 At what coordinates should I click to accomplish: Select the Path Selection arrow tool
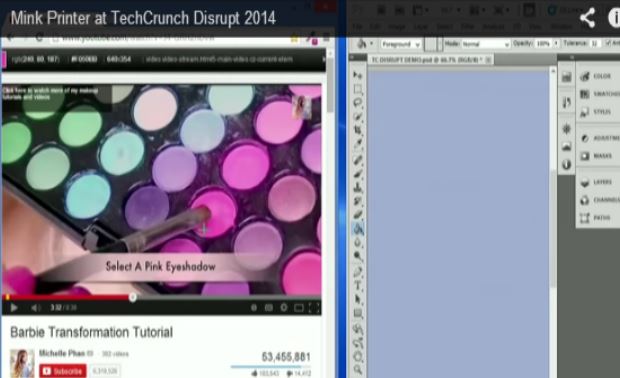tap(357, 299)
